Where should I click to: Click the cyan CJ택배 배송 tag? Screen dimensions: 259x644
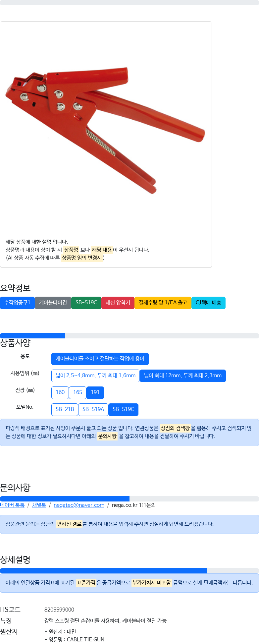click(x=208, y=303)
